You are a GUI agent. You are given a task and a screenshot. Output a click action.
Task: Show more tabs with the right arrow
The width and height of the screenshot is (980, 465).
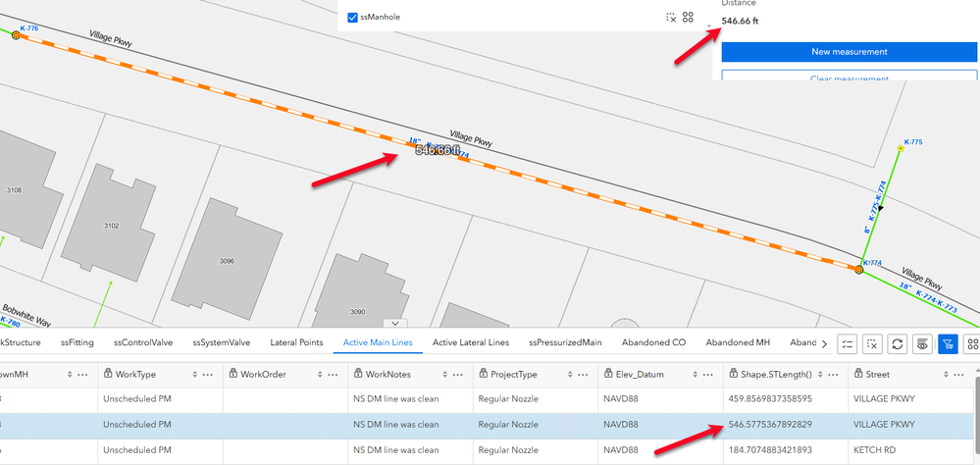pyautogui.click(x=824, y=343)
